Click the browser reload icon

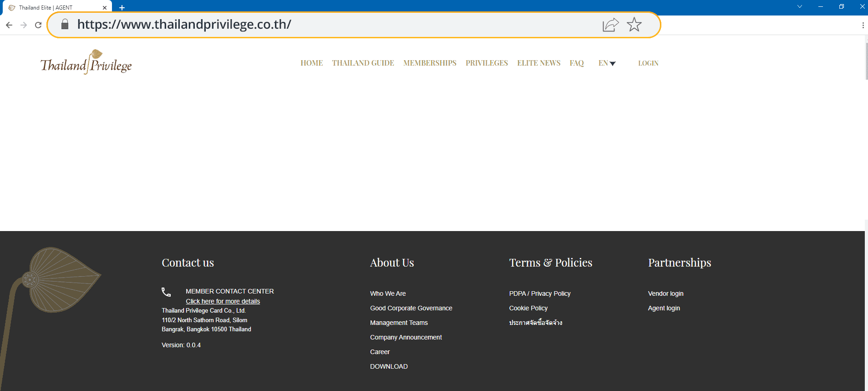click(x=38, y=25)
